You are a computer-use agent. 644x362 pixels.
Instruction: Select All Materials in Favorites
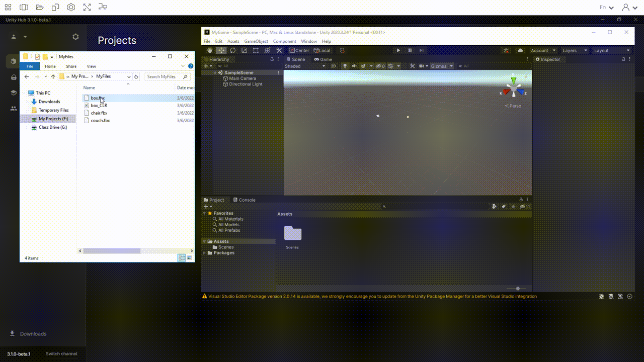[230, 219]
